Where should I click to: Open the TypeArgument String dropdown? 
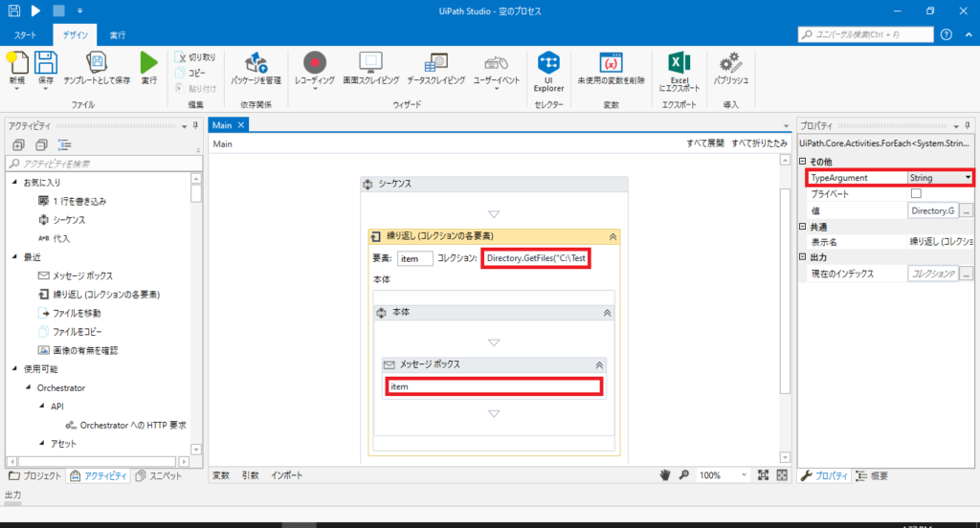968,178
